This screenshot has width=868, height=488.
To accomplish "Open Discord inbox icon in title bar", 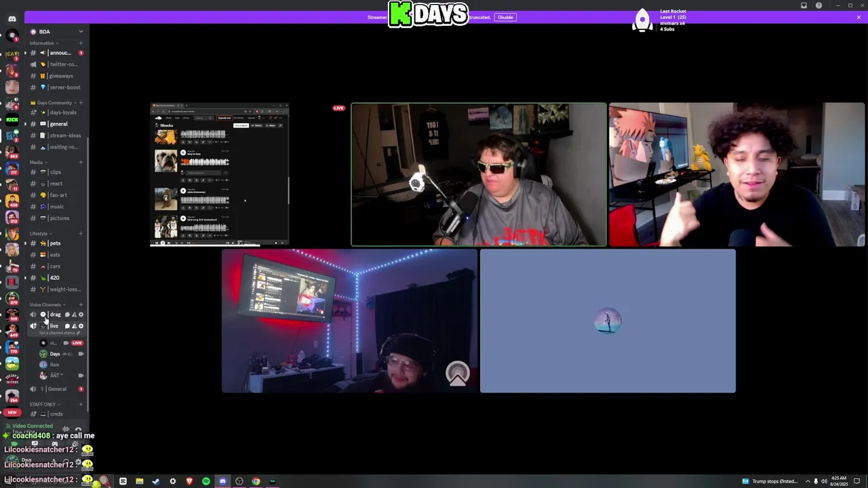I will point(804,5).
